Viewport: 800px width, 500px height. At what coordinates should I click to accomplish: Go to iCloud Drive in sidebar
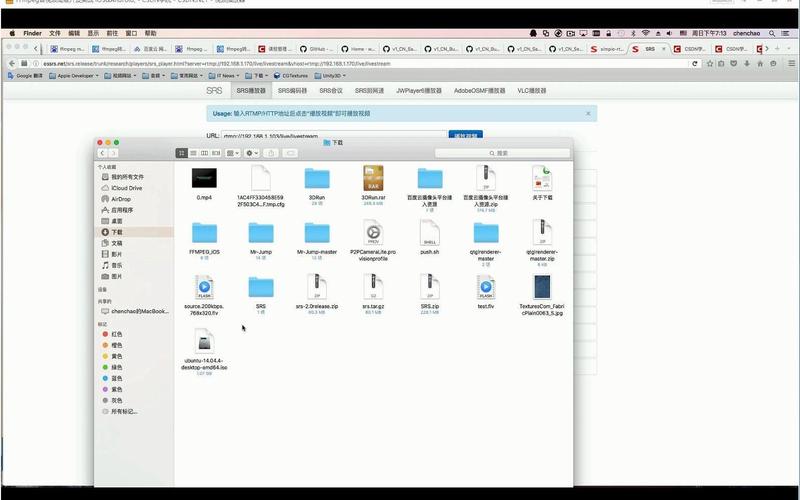126,188
